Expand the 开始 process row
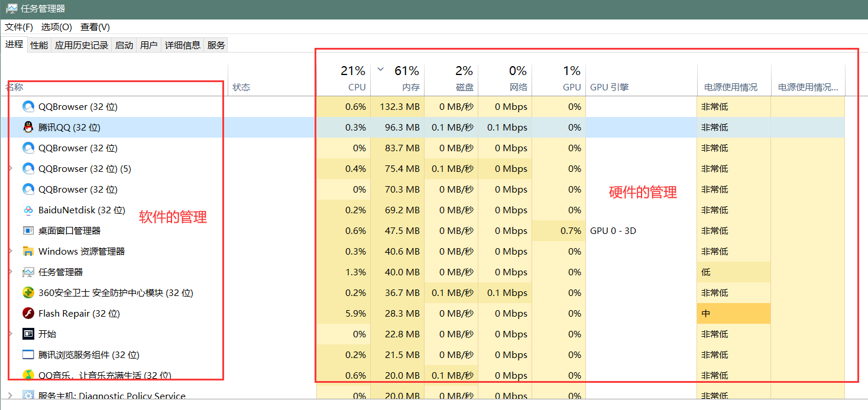This screenshot has width=868, height=410. click(x=11, y=334)
